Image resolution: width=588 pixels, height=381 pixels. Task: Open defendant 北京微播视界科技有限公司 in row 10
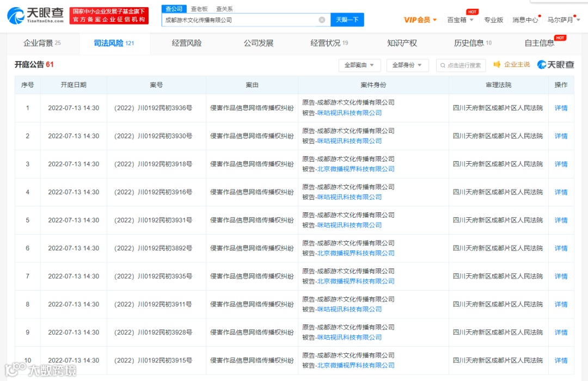click(356, 365)
